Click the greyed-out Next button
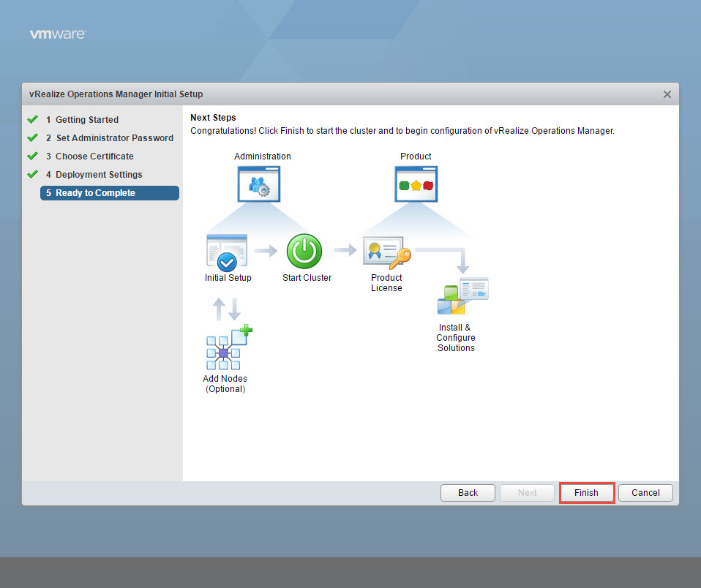 527,493
